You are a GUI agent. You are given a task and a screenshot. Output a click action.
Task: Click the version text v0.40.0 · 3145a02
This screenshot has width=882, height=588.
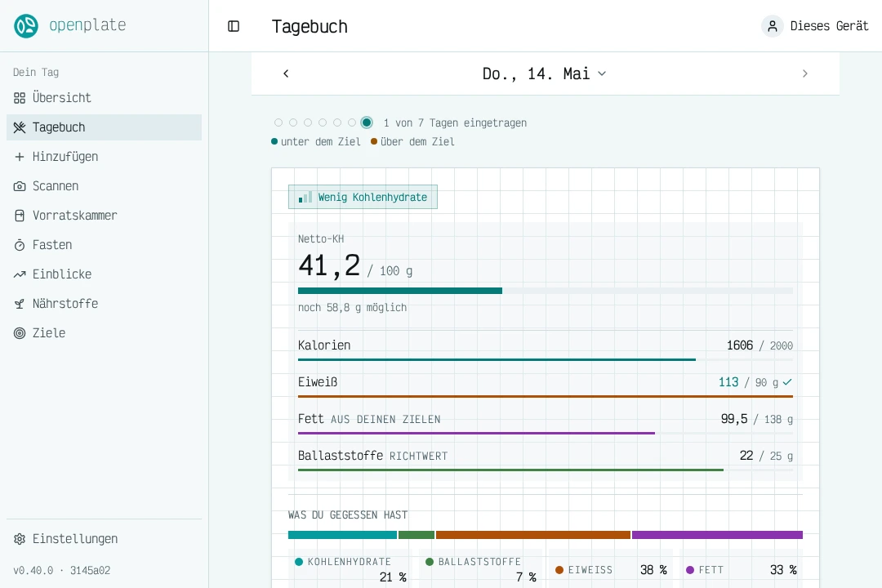62,571
